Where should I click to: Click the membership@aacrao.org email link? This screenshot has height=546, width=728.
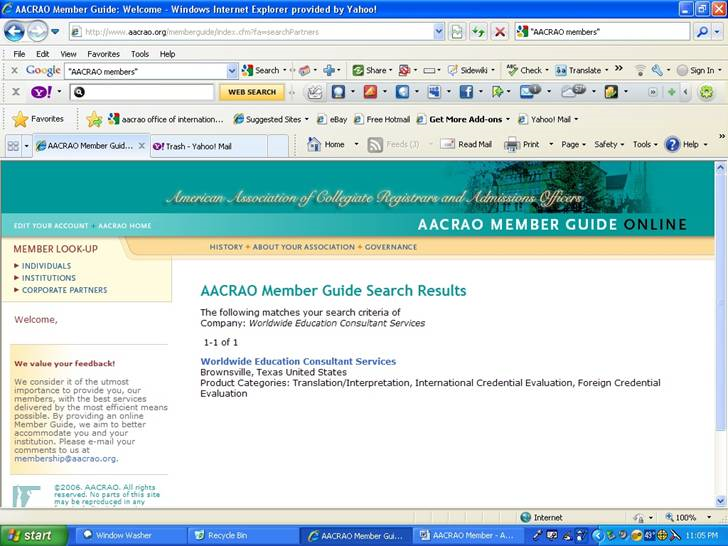(x=65, y=458)
